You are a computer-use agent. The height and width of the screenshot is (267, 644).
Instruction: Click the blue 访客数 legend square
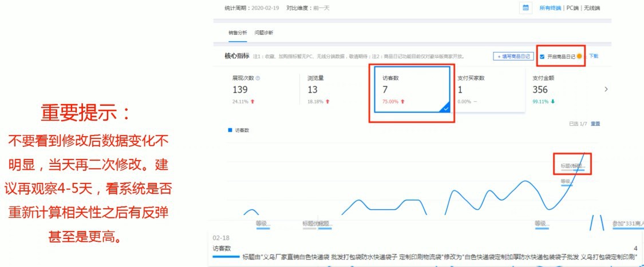tap(230, 130)
